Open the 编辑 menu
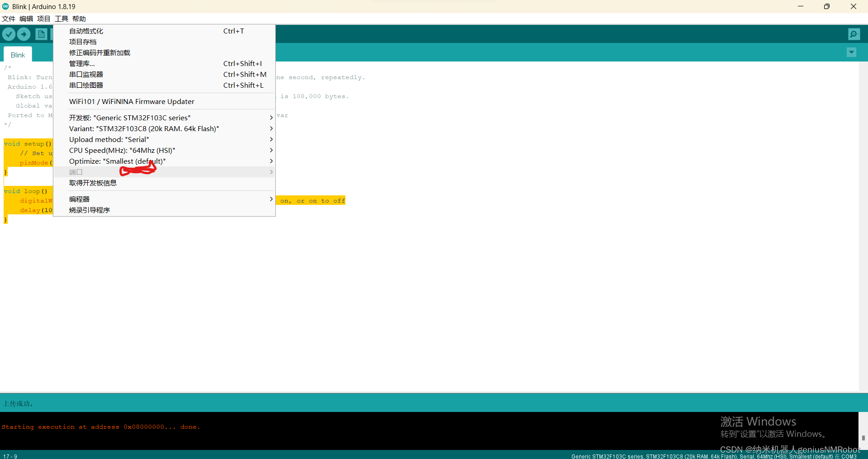Viewport: 868px width, 459px height. [26, 19]
